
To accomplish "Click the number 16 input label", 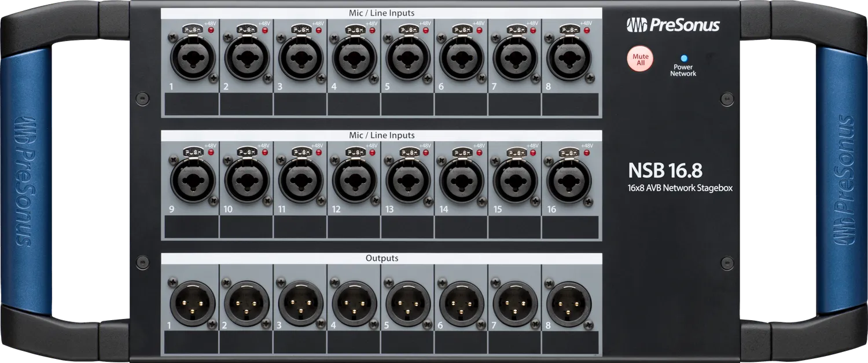I will (551, 209).
